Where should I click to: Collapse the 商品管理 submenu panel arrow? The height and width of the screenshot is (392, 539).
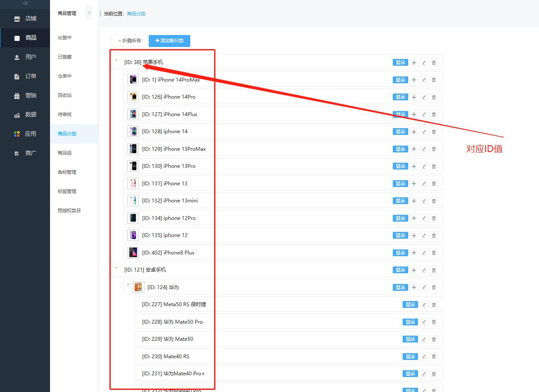(x=89, y=13)
